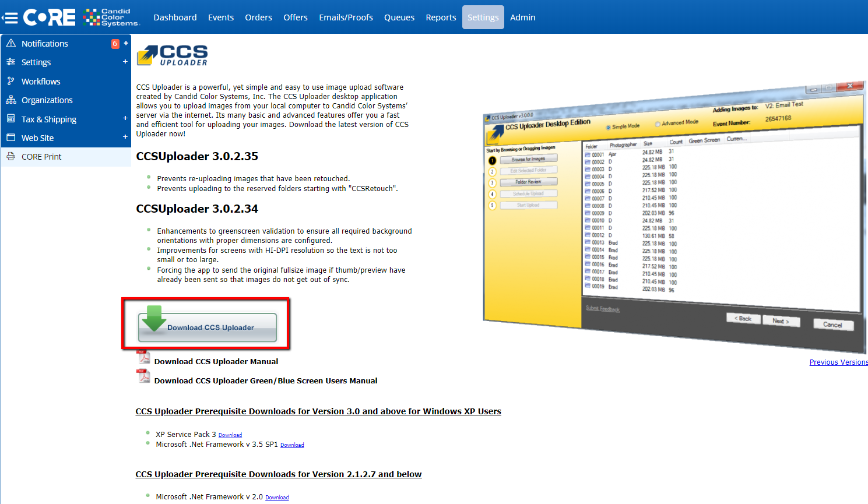This screenshot has height=504, width=868.
Task: Expand the Tax & Shipping section
Action: click(125, 119)
